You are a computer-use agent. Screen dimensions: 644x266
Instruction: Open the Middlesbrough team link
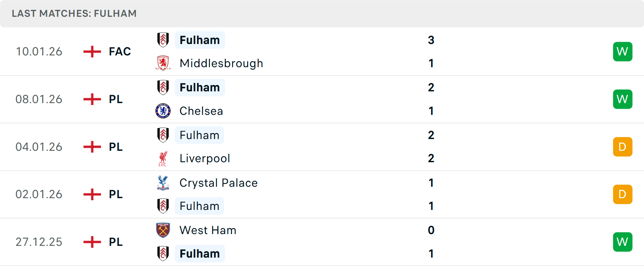(221, 63)
